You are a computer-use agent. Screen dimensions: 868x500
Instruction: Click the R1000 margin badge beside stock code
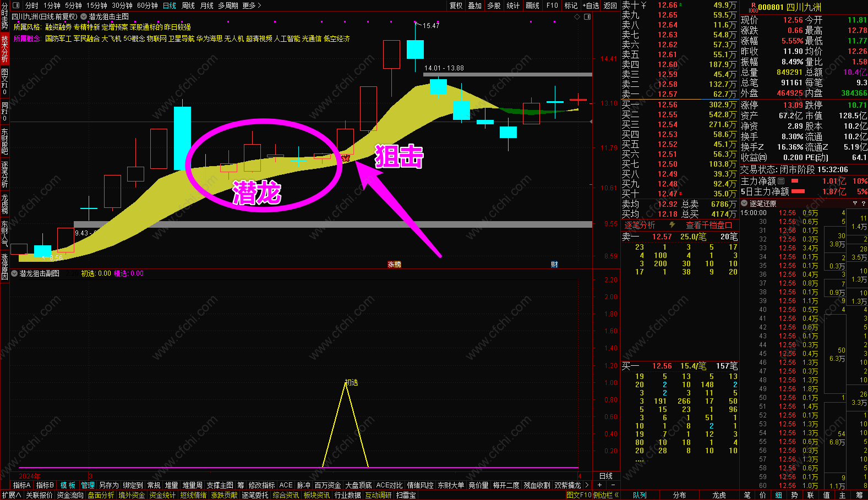(753, 7)
